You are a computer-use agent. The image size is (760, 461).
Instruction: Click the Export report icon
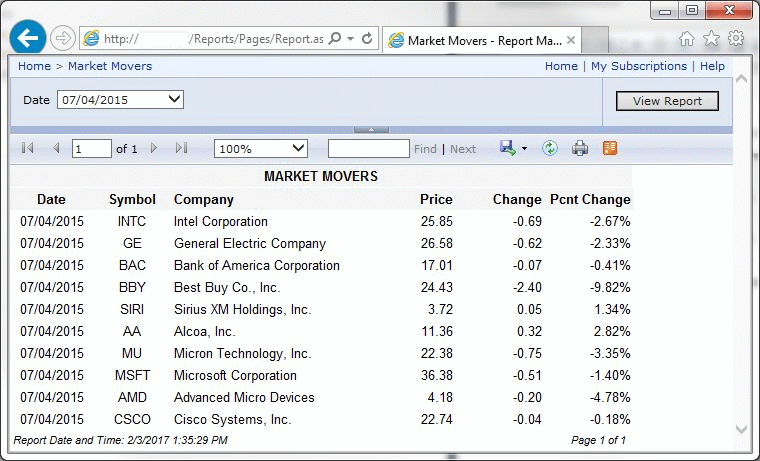(x=509, y=148)
